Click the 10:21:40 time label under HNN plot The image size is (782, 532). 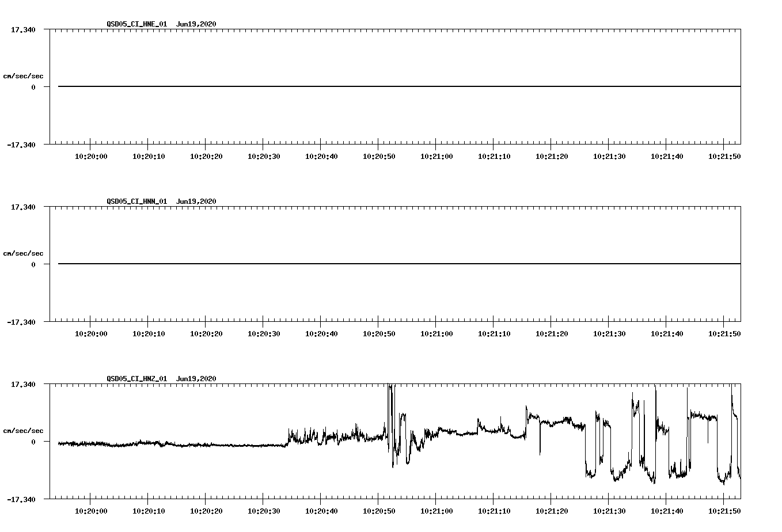pos(667,334)
